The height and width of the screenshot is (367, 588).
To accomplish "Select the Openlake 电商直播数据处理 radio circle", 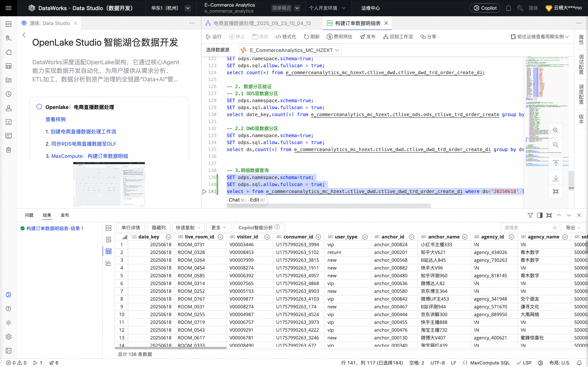I will 39,107.
